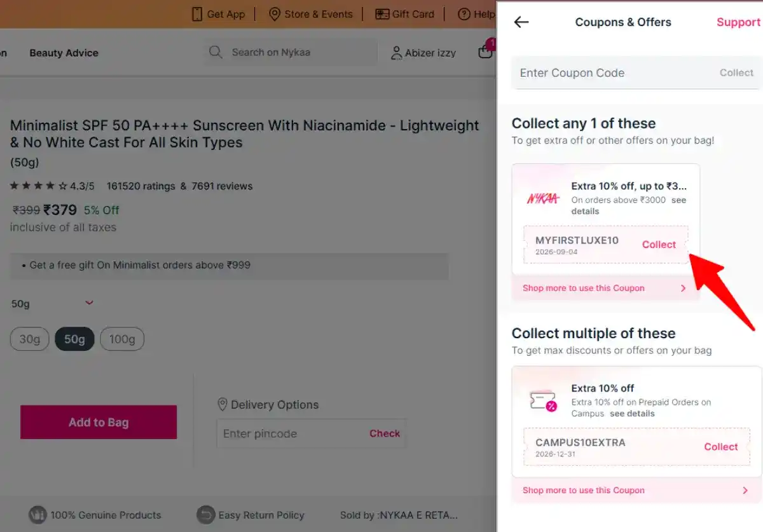Click the Easy Return Policy icon
The image size is (763, 532).
click(x=205, y=515)
